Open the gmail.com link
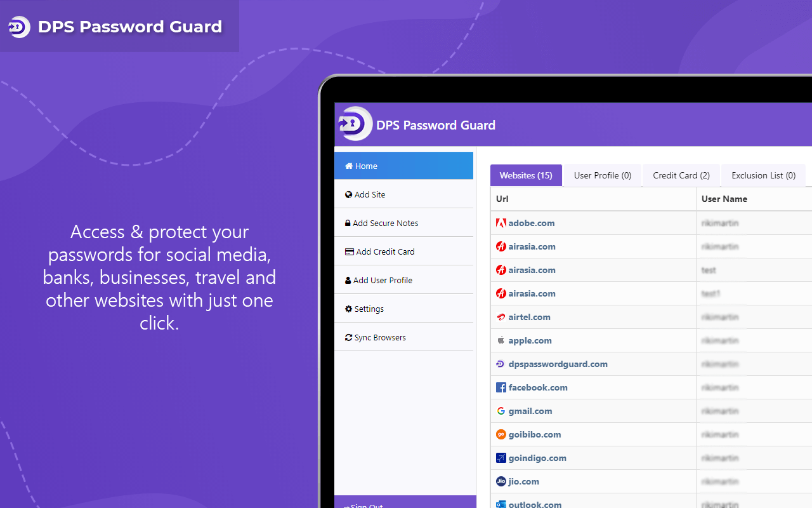The height and width of the screenshot is (508, 812). click(530, 411)
